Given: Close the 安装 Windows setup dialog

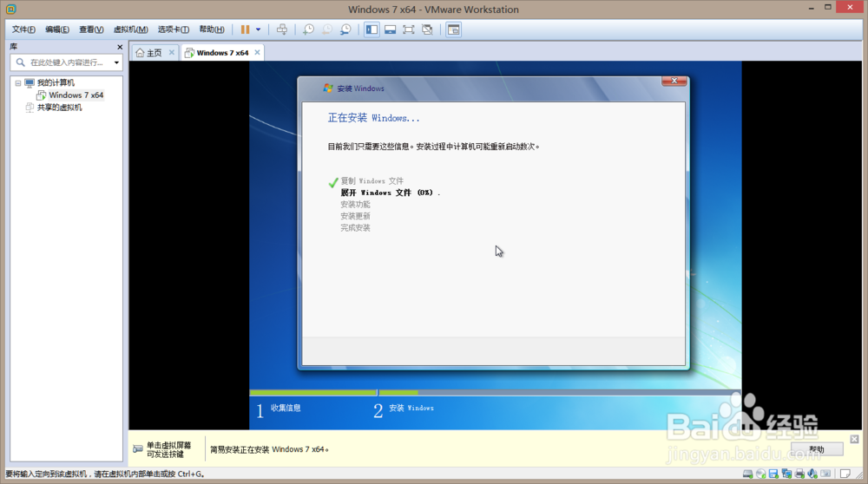Looking at the screenshot, I should click(674, 81).
